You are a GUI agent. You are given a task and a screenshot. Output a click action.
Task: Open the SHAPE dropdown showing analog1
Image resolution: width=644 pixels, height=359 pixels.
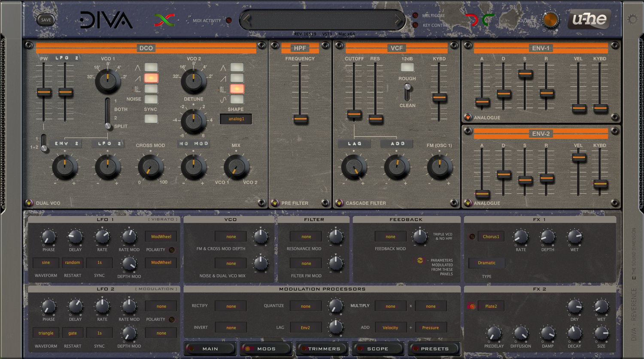(x=236, y=119)
